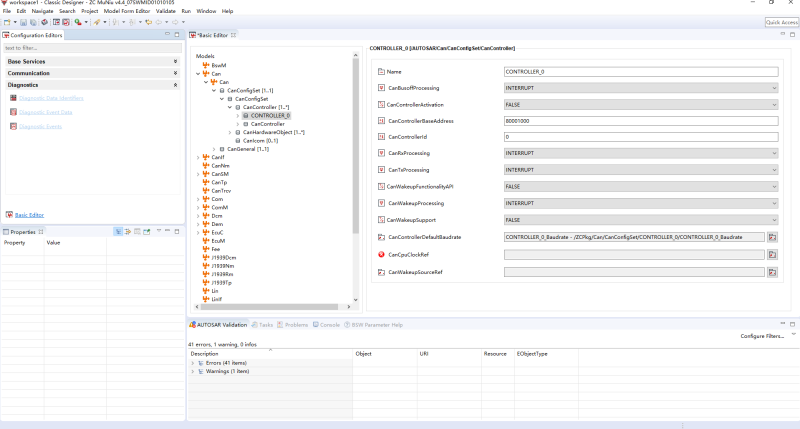Expand the Base Services section
This screenshot has height=429, width=800.
pyautogui.click(x=175, y=61)
